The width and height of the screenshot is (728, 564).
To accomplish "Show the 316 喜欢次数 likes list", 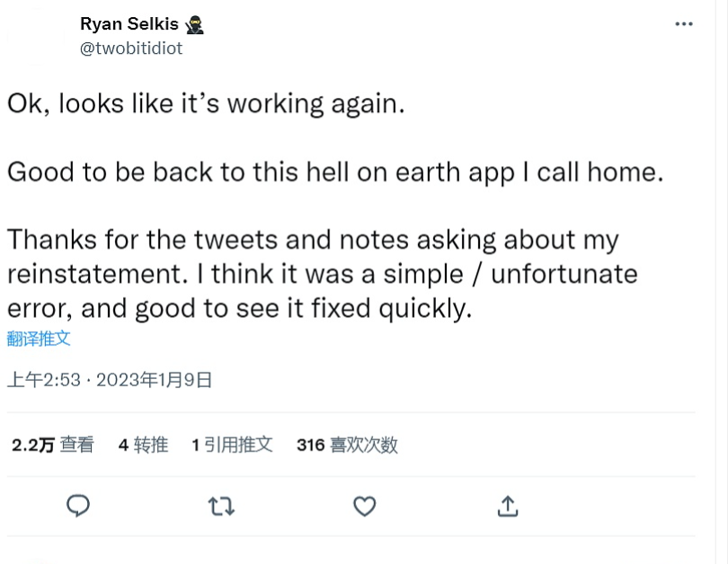I will [x=347, y=445].
